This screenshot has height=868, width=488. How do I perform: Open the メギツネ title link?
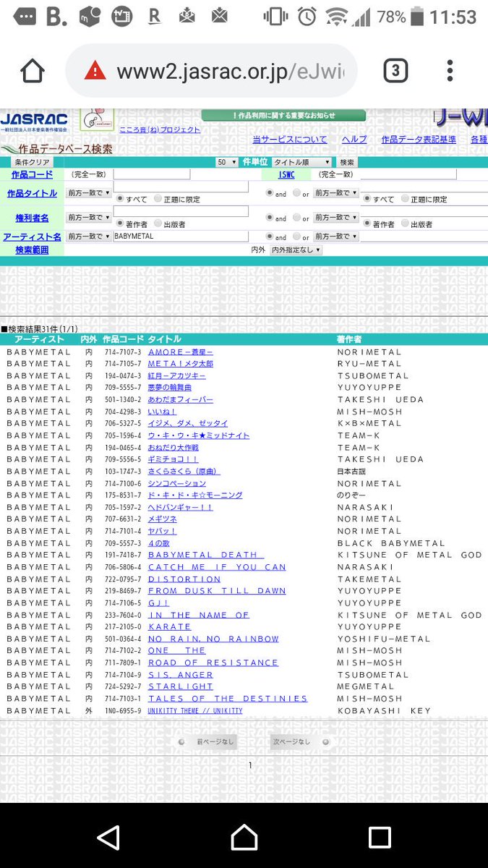(162, 519)
